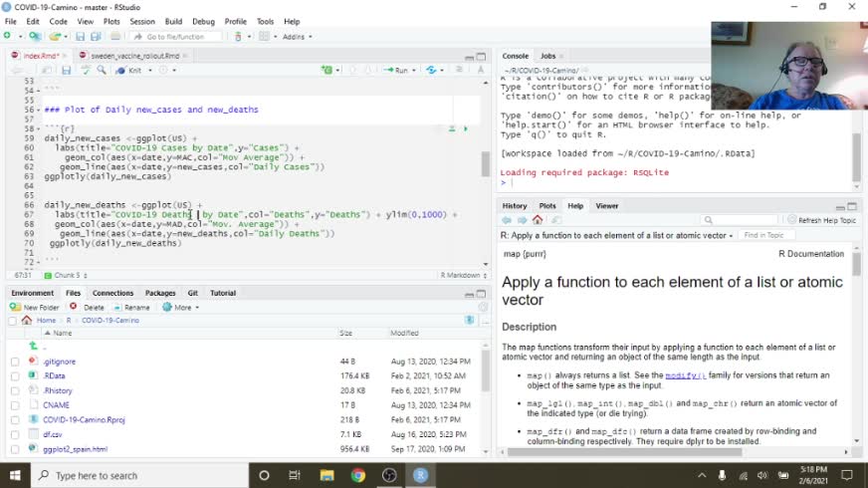Check the df.csv file checkbox
868x488 pixels.
click(15, 435)
